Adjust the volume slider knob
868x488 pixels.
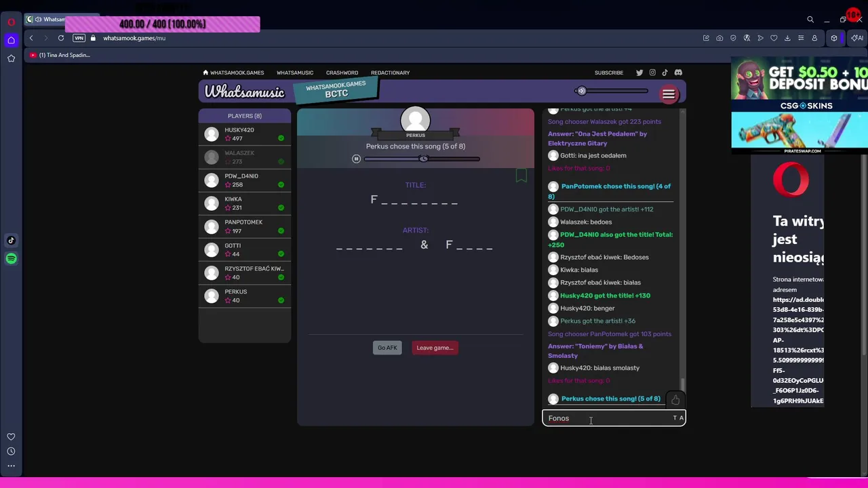tap(581, 91)
